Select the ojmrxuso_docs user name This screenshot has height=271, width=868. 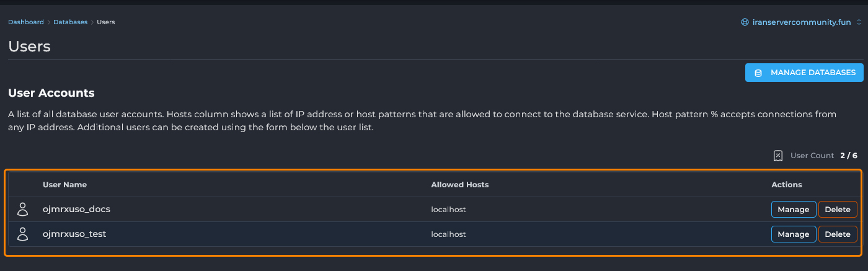tap(76, 210)
